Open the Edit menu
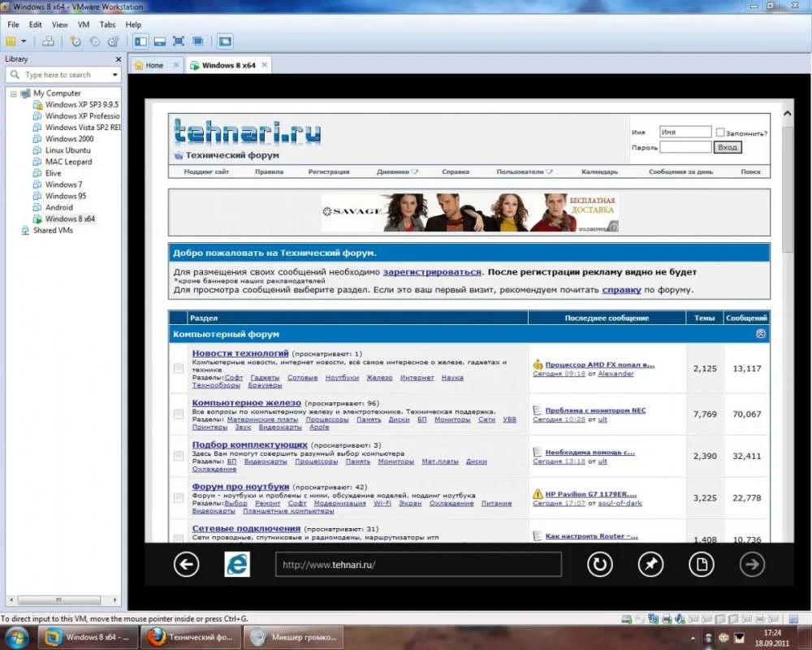The image size is (812, 650). (35, 24)
